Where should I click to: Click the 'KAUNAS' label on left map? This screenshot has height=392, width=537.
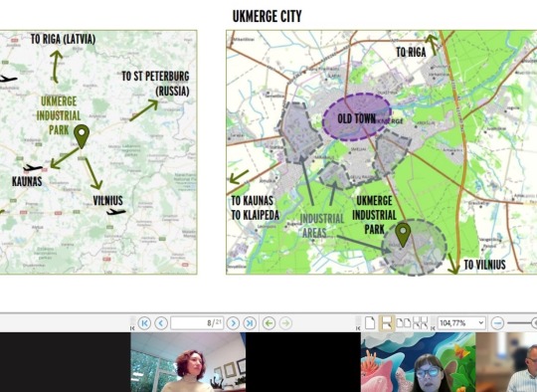pyautogui.click(x=27, y=181)
